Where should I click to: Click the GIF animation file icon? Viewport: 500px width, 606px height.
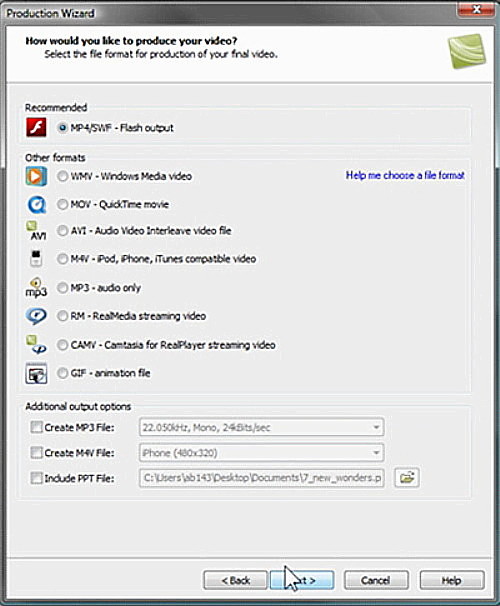36,373
